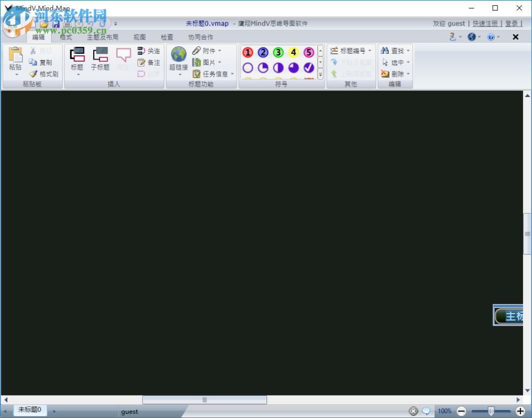
Task: Click the 关连 relationship icon
Action: tap(149, 51)
